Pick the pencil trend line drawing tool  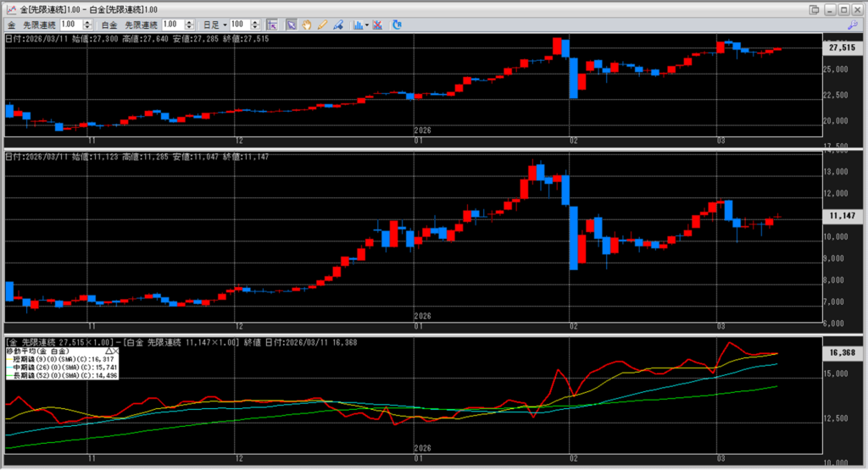322,25
